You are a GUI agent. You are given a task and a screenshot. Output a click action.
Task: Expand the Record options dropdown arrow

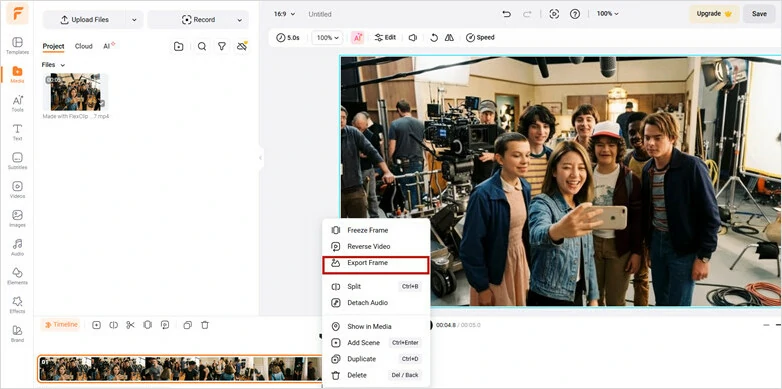pos(239,20)
